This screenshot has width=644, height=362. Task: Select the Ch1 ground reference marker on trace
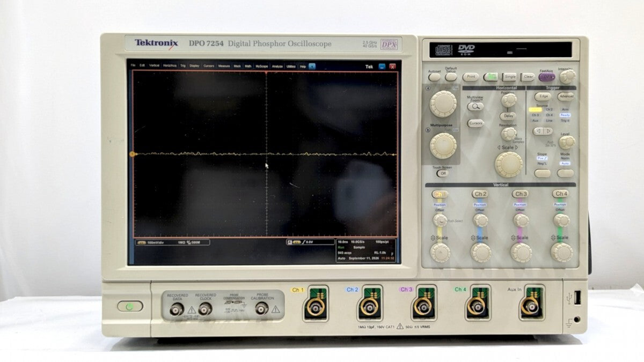pyautogui.click(x=133, y=154)
